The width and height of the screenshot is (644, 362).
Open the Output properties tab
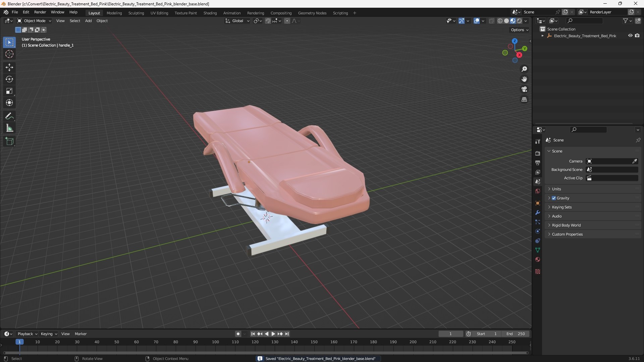pos(538,163)
